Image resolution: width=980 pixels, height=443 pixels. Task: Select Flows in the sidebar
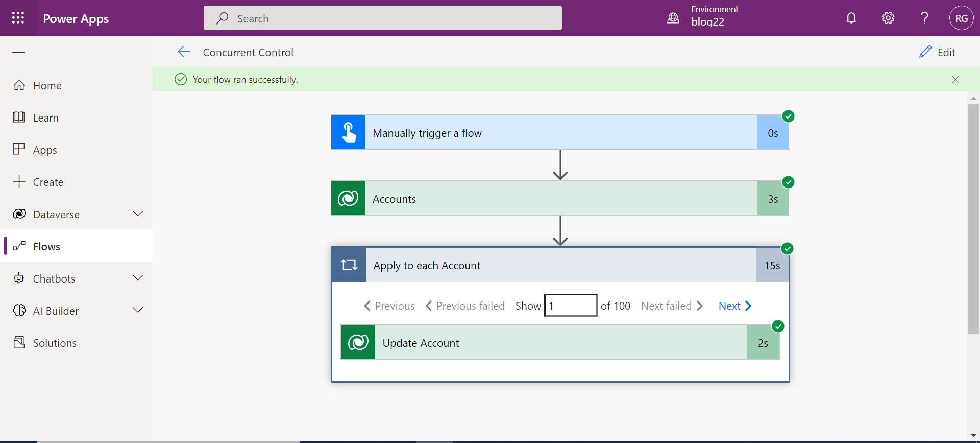pos(77,246)
